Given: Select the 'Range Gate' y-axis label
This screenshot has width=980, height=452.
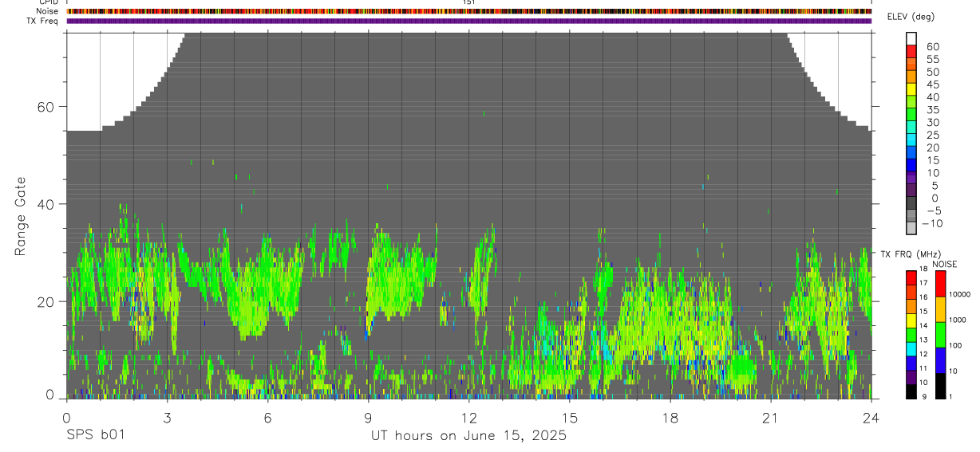Looking at the screenshot, I should click(22, 216).
